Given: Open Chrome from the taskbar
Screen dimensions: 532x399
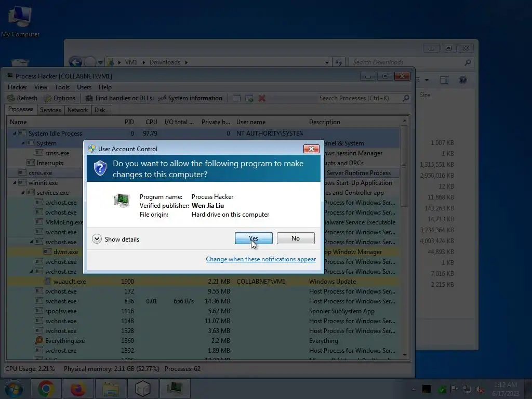Looking at the screenshot, I should [x=46, y=389].
